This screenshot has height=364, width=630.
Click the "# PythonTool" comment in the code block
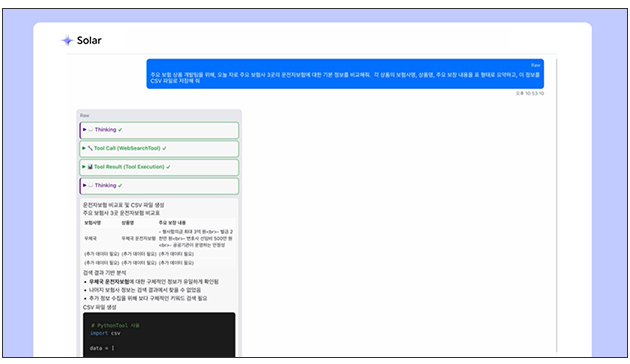(115, 325)
